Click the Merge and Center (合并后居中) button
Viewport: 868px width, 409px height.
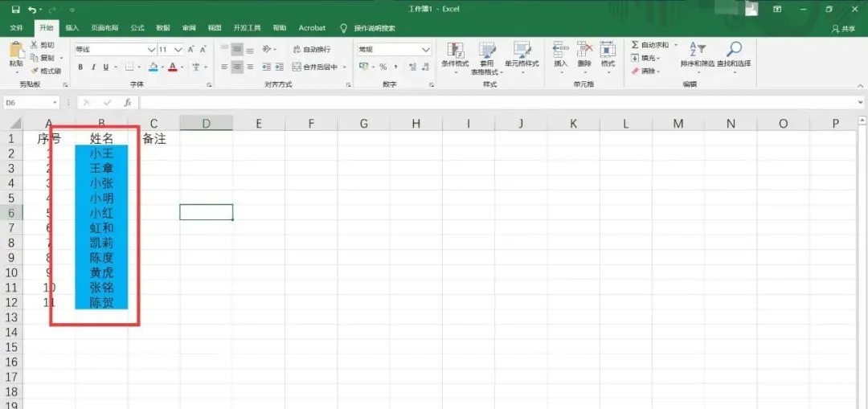(314, 67)
